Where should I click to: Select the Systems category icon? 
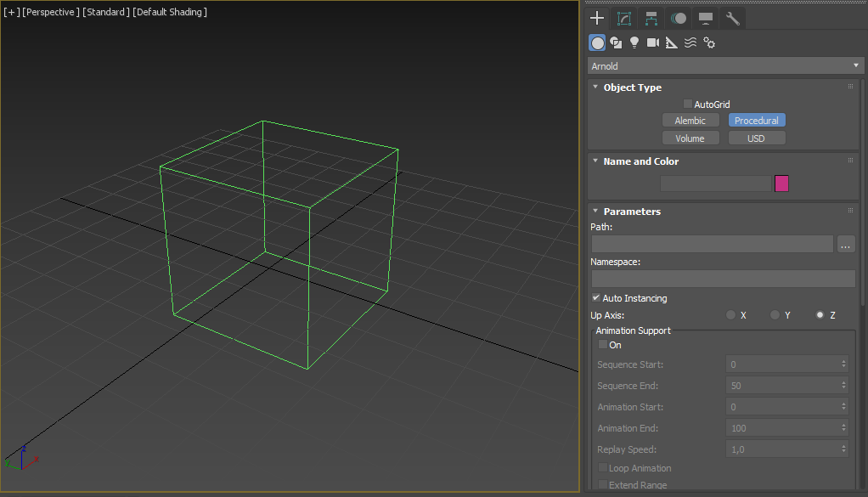(709, 42)
